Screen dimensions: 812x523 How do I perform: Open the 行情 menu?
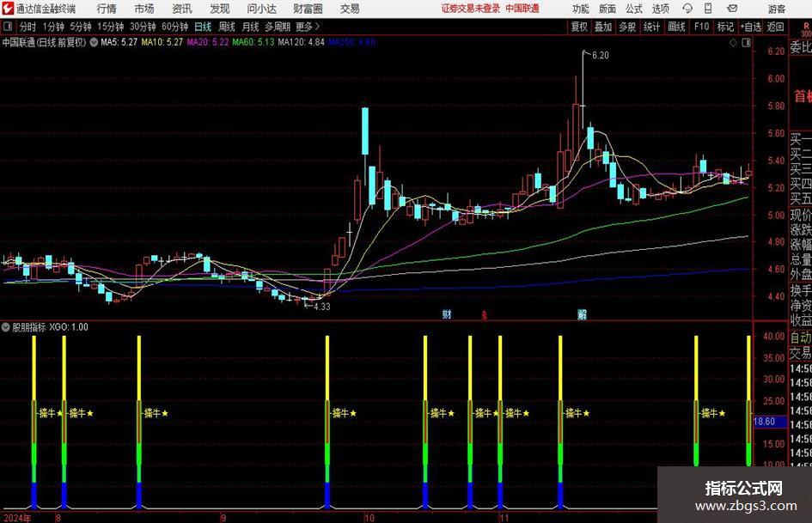[x=107, y=9]
